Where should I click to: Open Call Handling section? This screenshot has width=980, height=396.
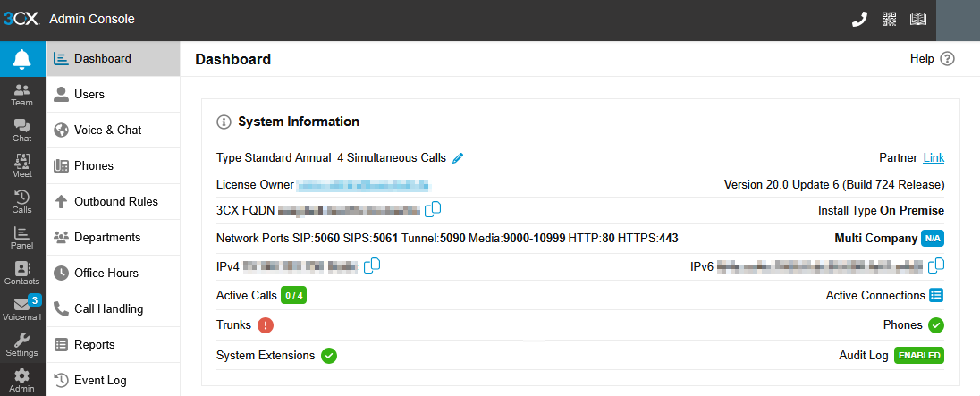coord(114,308)
